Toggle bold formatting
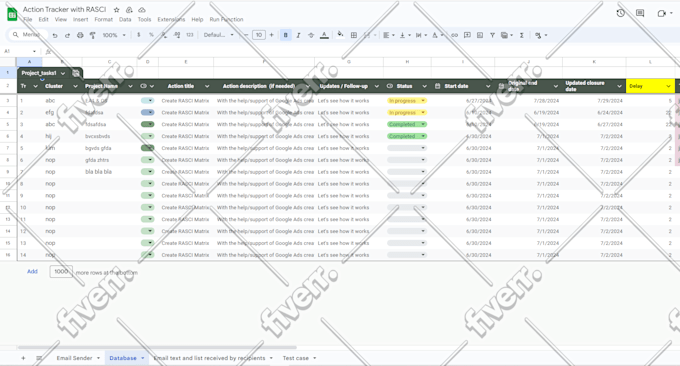Screen dimensions: 680x366 point(285,35)
